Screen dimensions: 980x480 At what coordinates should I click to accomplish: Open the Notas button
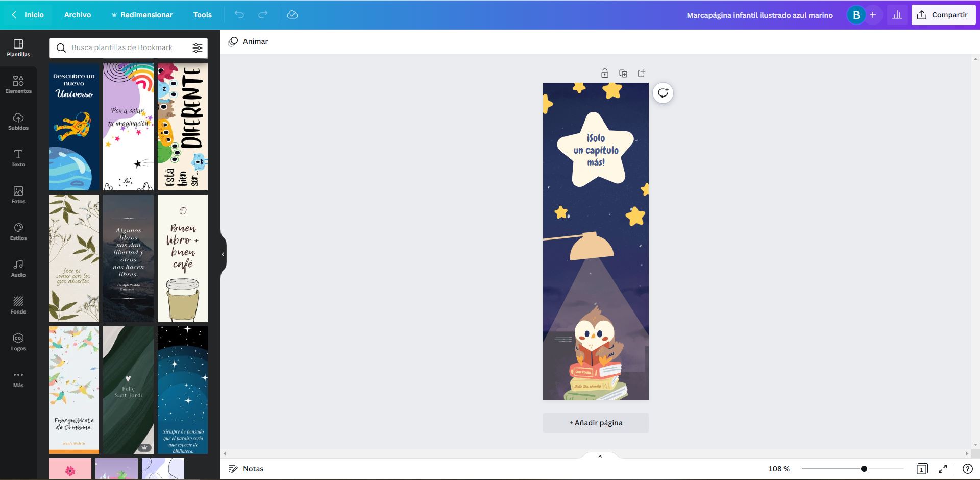click(x=246, y=469)
